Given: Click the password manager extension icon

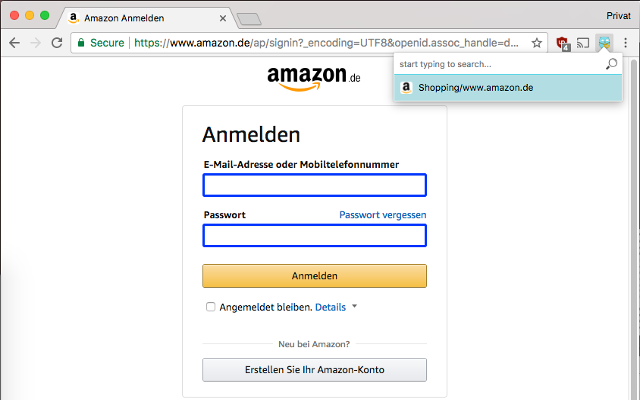Looking at the screenshot, I should tap(603, 43).
